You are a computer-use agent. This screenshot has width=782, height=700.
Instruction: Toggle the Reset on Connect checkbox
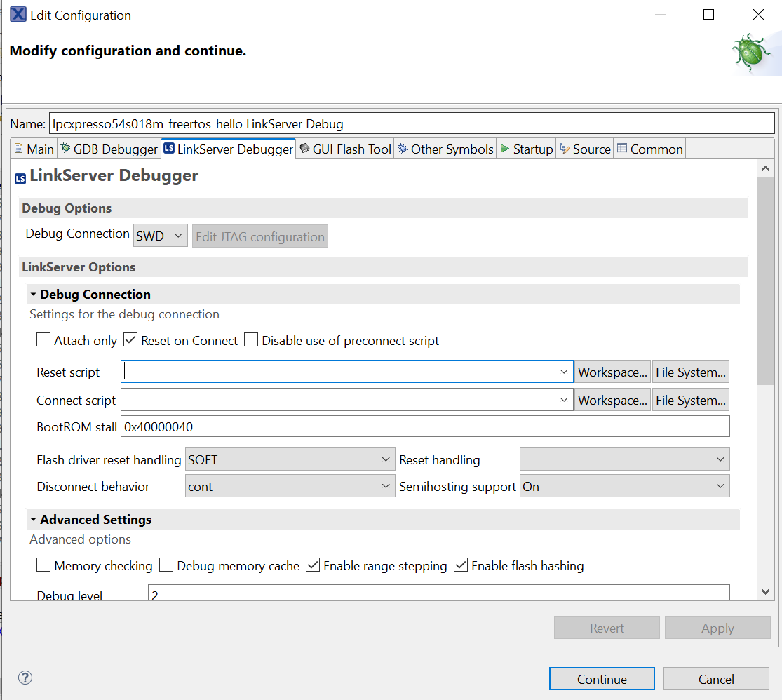click(x=130, y=341)
